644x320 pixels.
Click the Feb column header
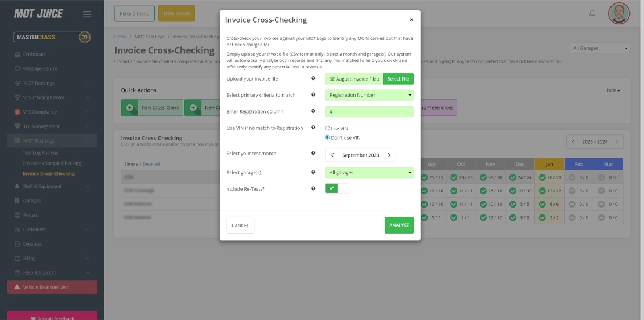(578, 164)
